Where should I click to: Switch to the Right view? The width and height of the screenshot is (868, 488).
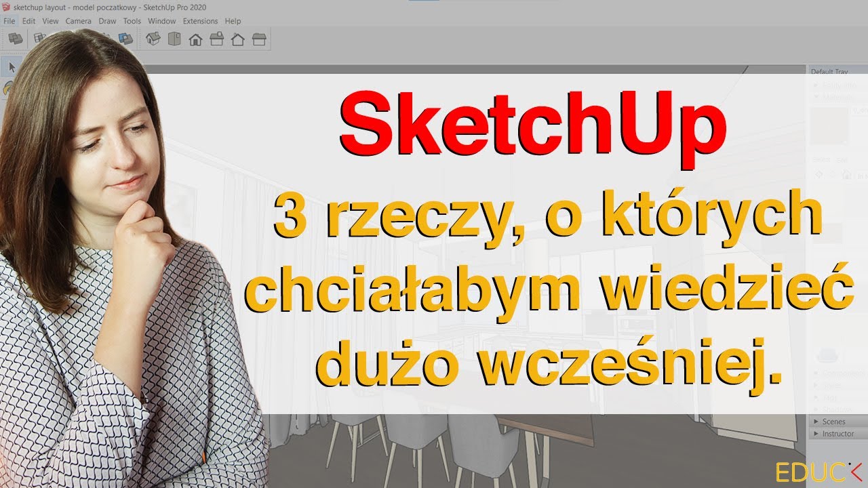click(216, 39)
